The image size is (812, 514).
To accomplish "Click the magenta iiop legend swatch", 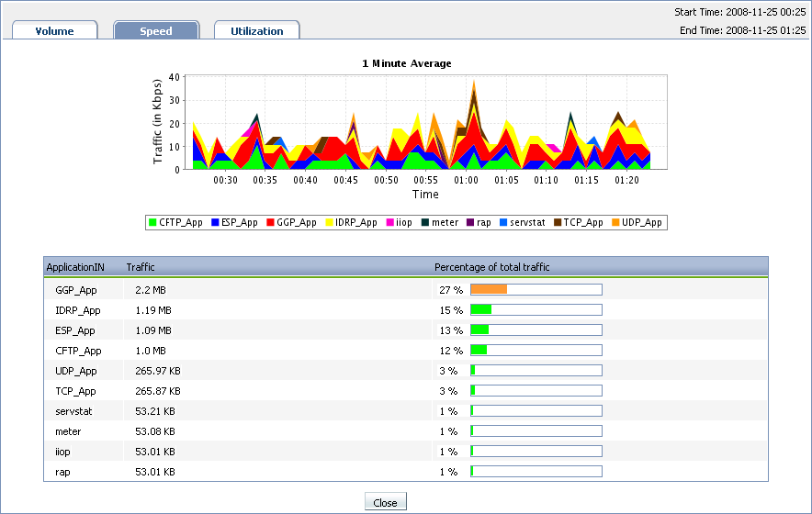I will [x=389, y=223].
